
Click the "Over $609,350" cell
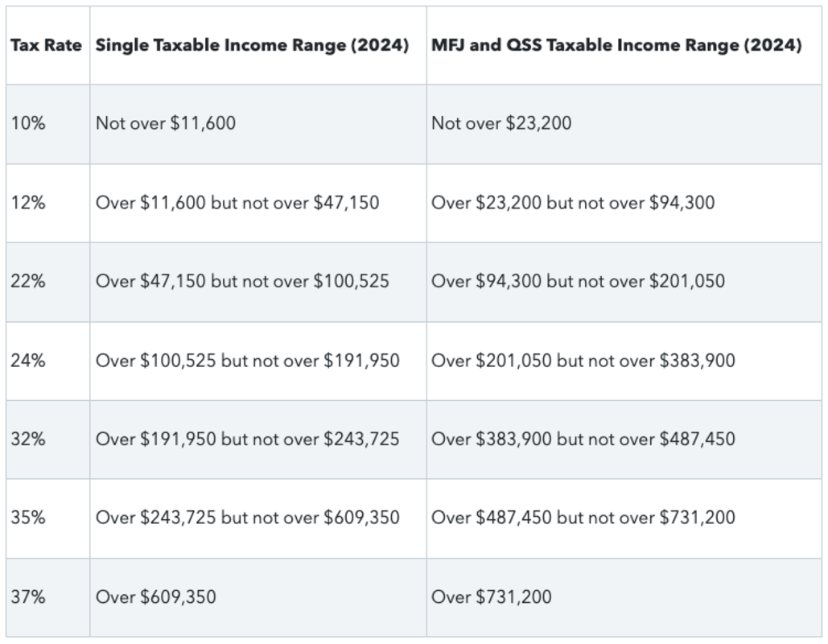click(x=156, y=597)
